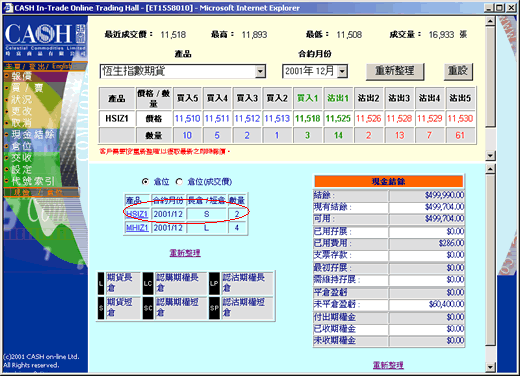This screenshot has width=520, height=376.
Task: Click the 未平倉盈虧 value $60,400.00
Action: [446, 304]
